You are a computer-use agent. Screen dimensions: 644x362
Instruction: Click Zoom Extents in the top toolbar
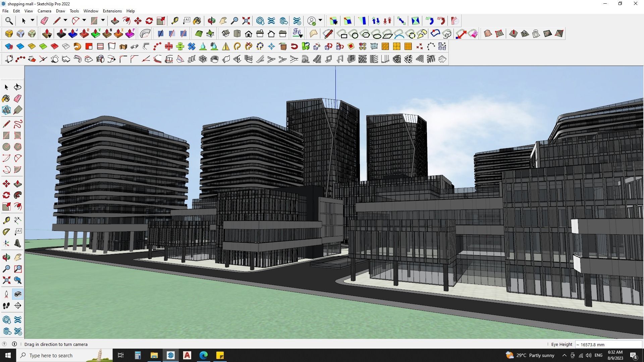246,21
